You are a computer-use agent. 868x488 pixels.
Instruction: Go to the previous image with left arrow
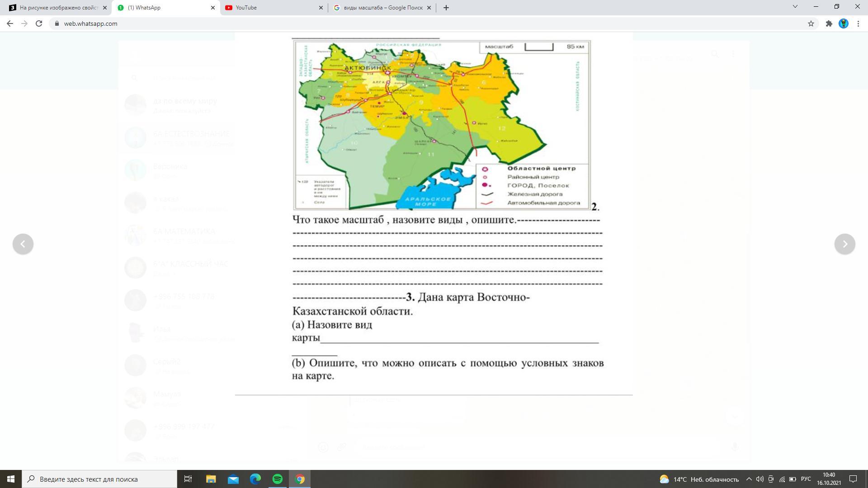tap(23, 244)
